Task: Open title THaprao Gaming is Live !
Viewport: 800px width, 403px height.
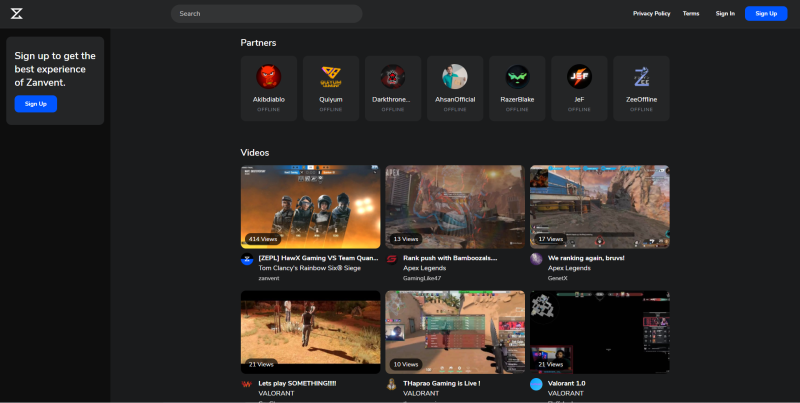Action: pyautogui.click(x=442, y=383)
